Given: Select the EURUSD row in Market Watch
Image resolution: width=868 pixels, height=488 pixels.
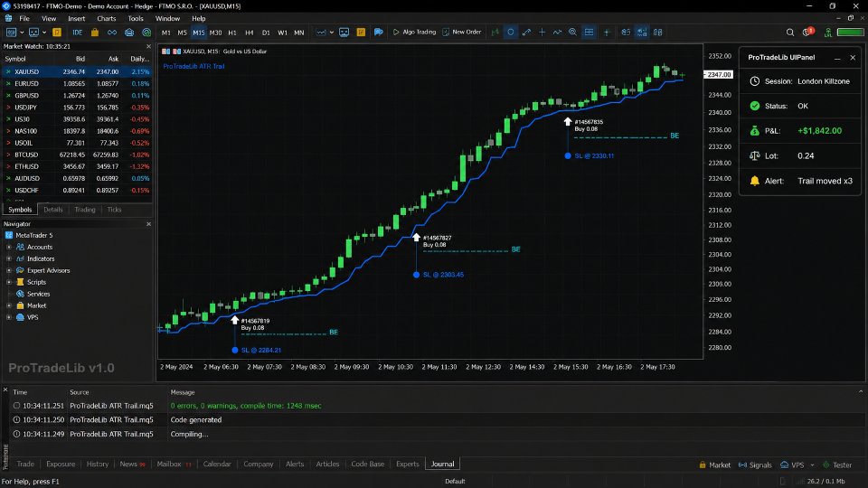Looking at the screenshot, I should 77,83.
